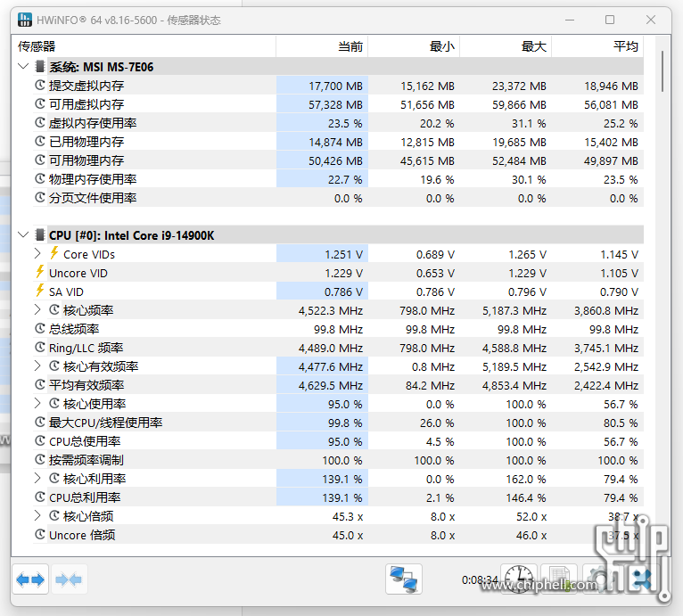Click the 当前 column header
The width and height of the screenshot is (683, 616).
(x=323, y=46)
